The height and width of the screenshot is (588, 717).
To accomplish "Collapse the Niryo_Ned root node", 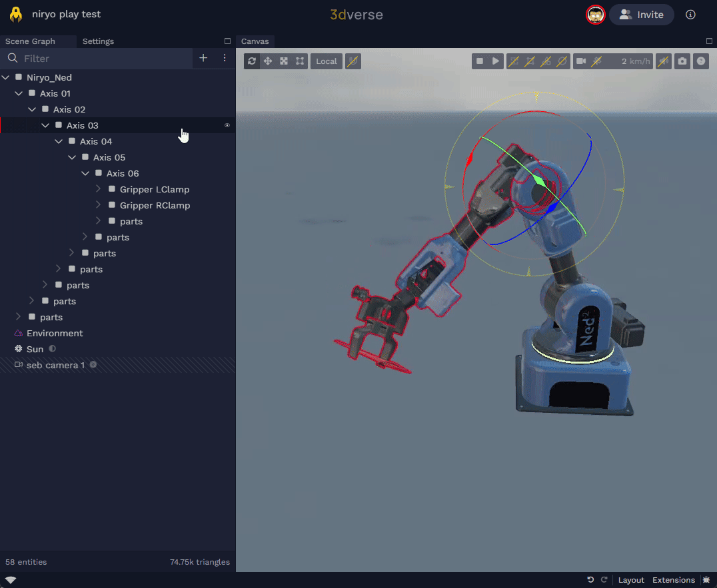I will coord(6,77).
